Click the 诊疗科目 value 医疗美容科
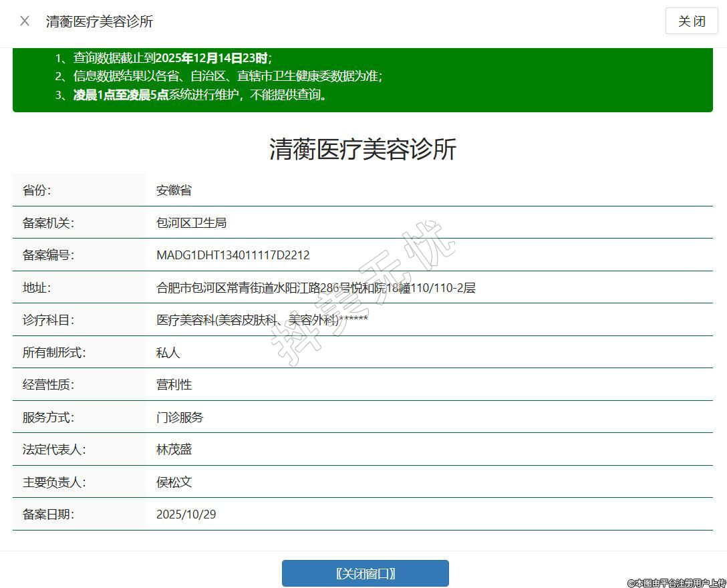The image size is (727, 588). (261, 320)
